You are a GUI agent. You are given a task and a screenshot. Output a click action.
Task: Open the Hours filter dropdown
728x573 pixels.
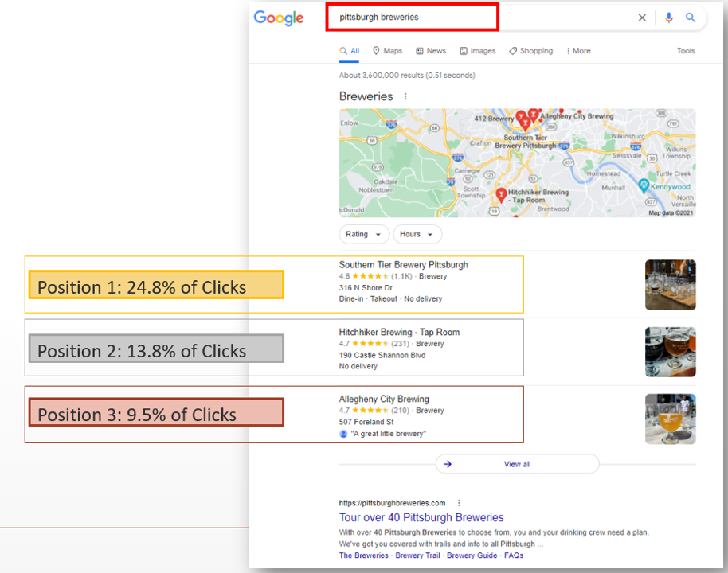pos(417,234)
